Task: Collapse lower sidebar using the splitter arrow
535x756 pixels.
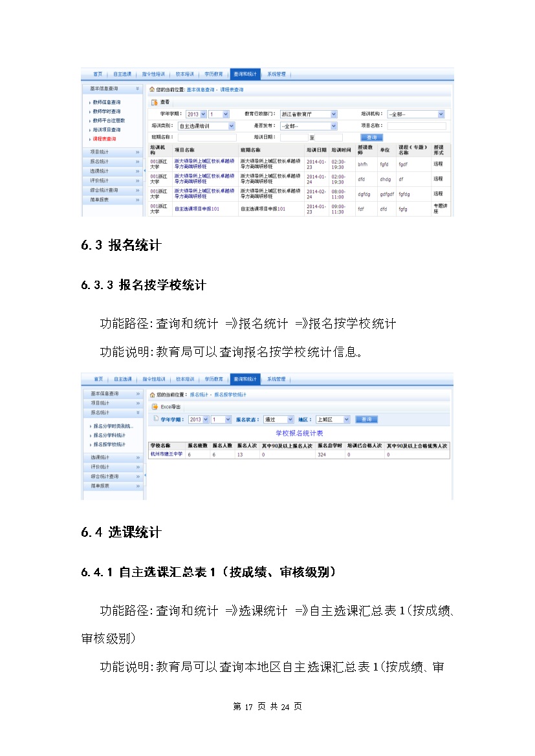Action: 145,475
